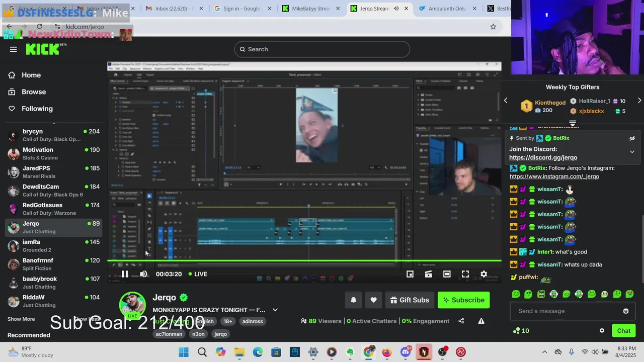This screenshot has width=644, height=362.
Task: Focus the Kick Search field
Action: [322, 49]
